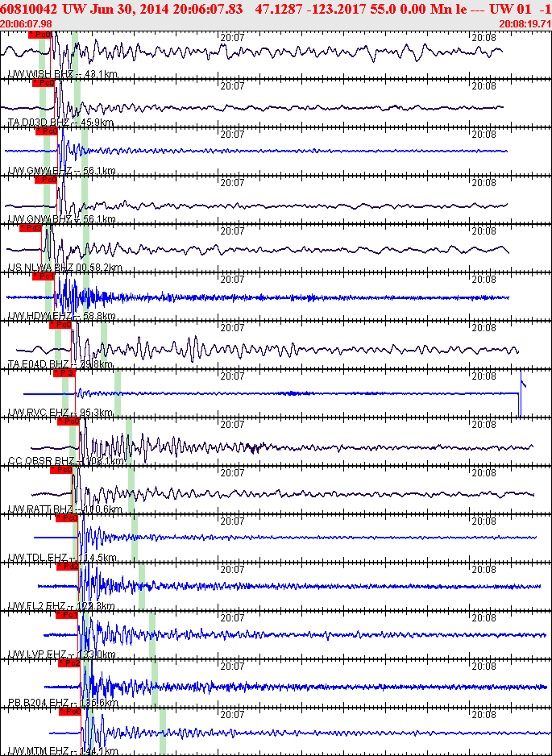Select the Pc1 pick flag on UW HDW trace
The width and height of the screenshot is (552, 756).
(x=44, y=276)
